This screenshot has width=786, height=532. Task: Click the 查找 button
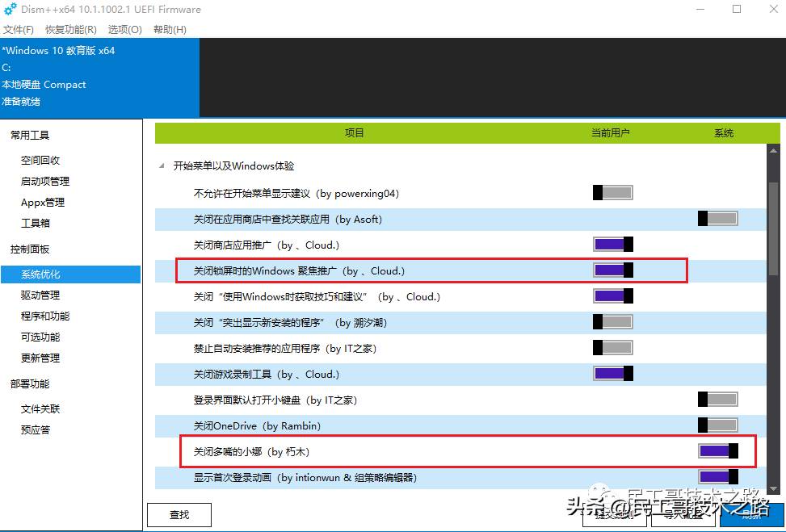[179, 514]
